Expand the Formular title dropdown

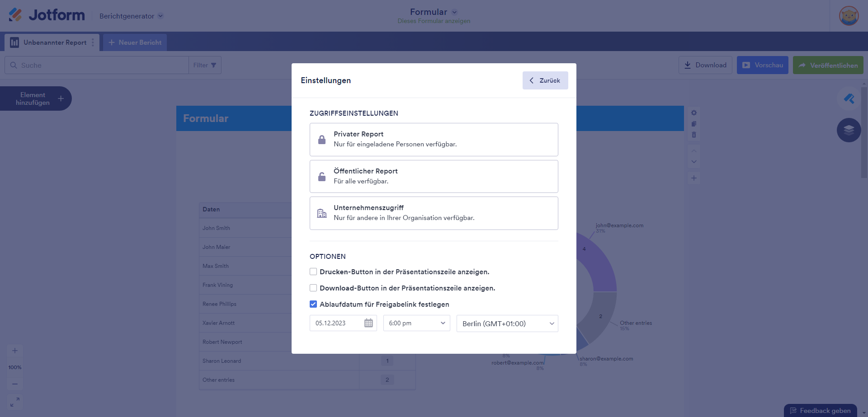(454, 12)
